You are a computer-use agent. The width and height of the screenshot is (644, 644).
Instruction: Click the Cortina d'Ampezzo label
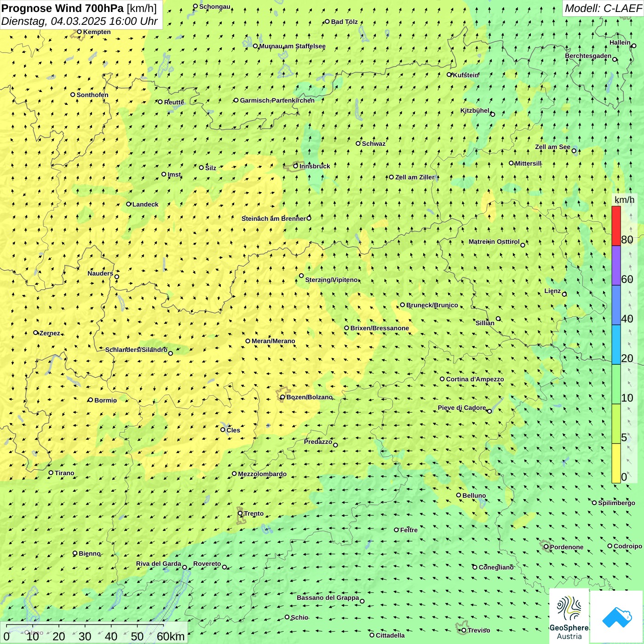[475, 379]
